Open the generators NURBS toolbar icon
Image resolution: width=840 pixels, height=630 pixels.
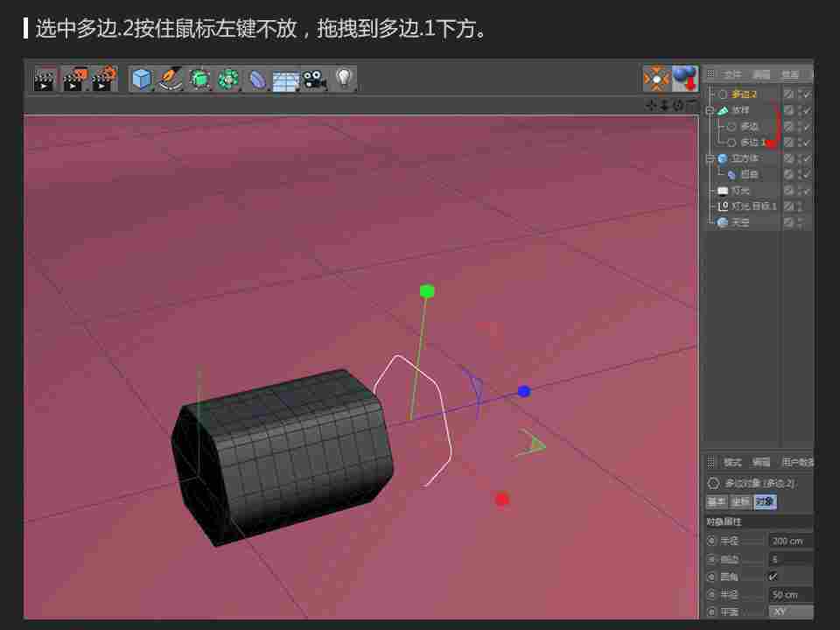click(x=199, y=79)
